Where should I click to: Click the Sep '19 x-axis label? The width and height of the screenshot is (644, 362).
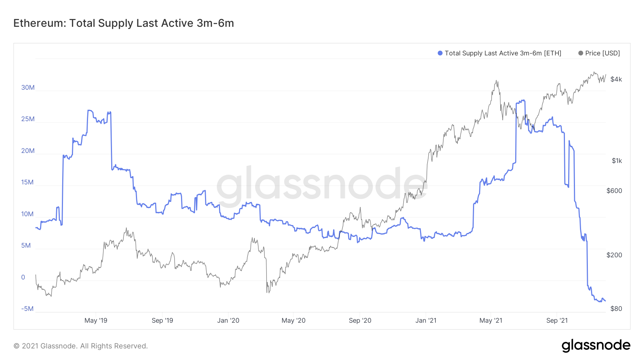pyautogui.click(x=162, y=321)
